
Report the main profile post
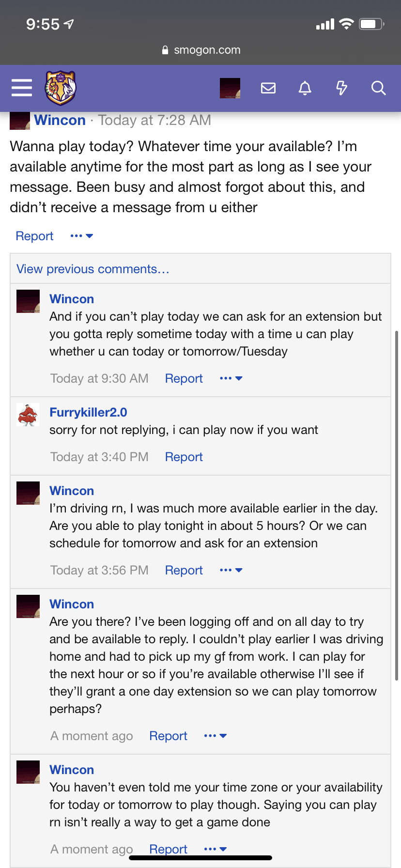[34, 236]
